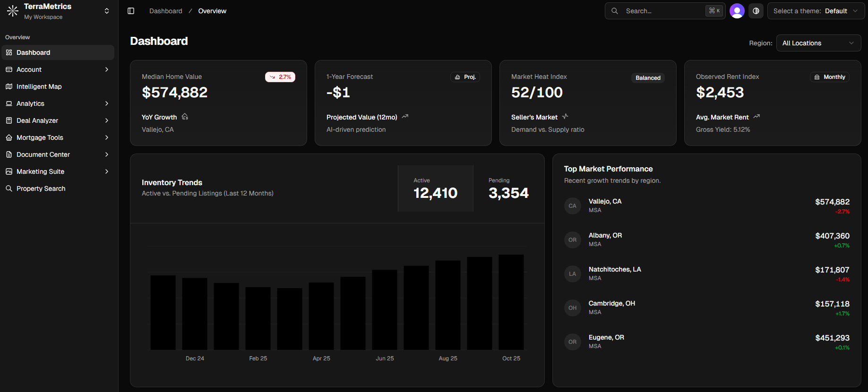Click the Oct 25 chart bar
Image resolution: width=868 pixels, height=392 pixels.
click(511, 302)
